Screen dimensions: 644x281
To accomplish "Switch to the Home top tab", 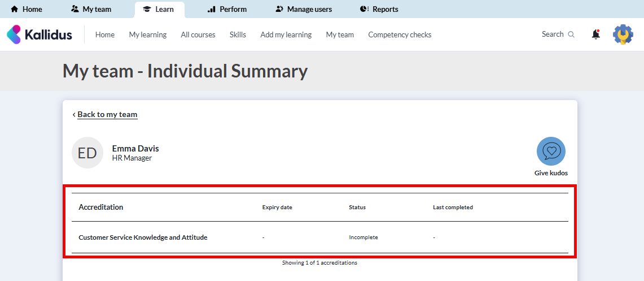I will pos(27,9).
